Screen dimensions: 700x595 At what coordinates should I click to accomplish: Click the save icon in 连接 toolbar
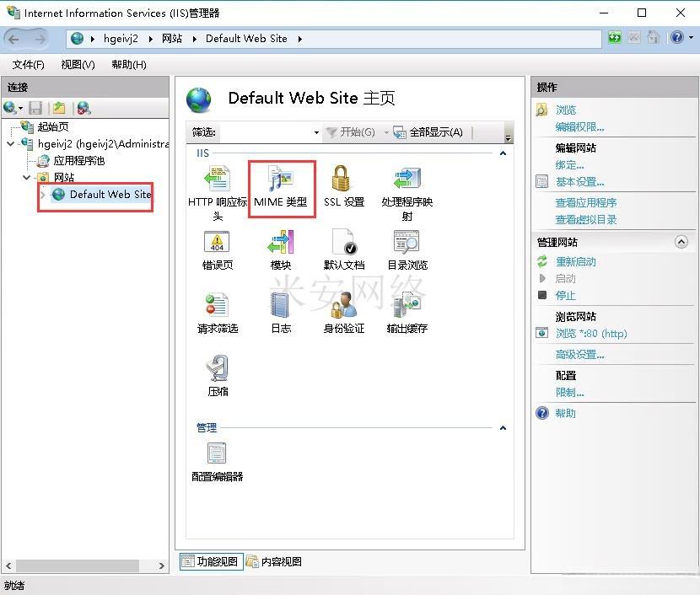(x=35, y=108)
